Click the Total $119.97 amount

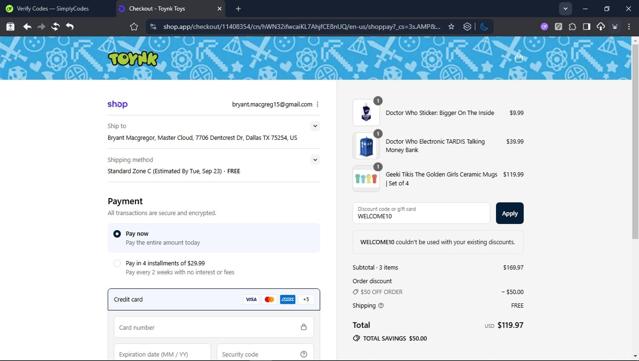click(x=510, y=325)
